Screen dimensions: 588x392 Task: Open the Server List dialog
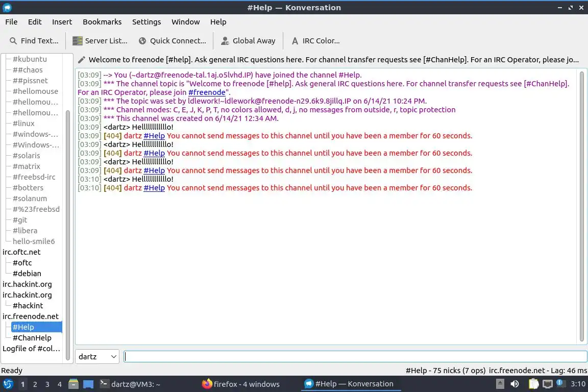pos(100,41)
